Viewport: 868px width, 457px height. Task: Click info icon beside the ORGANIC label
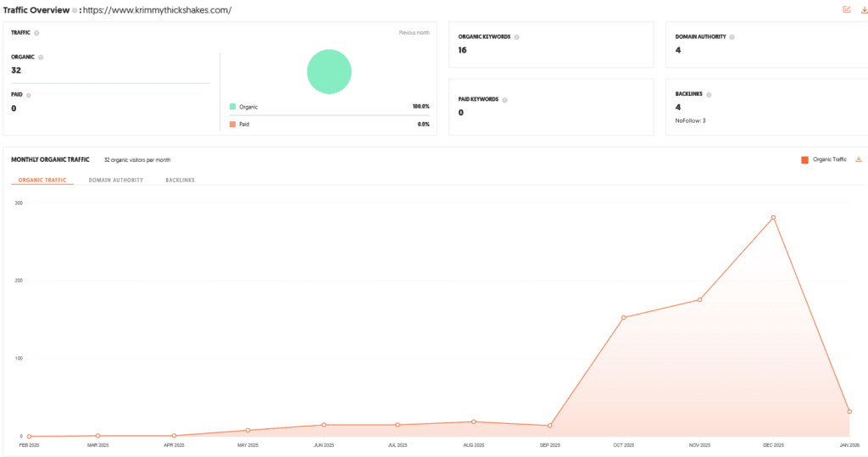click(41, 57)
